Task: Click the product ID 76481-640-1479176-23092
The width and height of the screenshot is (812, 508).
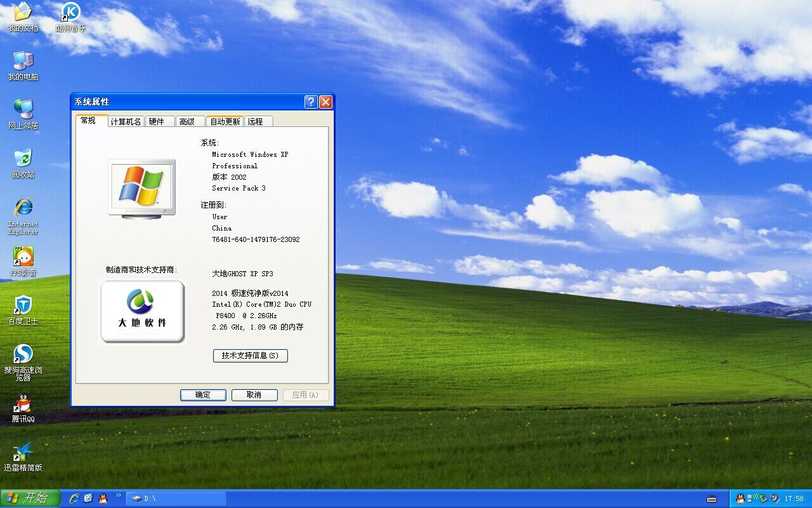Action: pos(256,239)
